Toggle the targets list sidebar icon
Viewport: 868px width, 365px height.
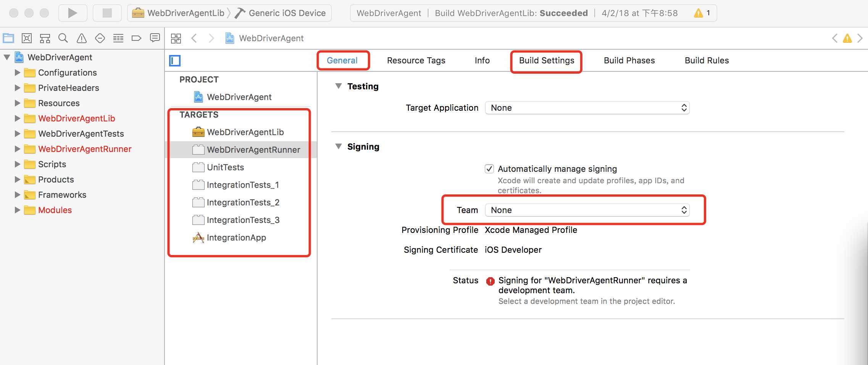point(175,60)
